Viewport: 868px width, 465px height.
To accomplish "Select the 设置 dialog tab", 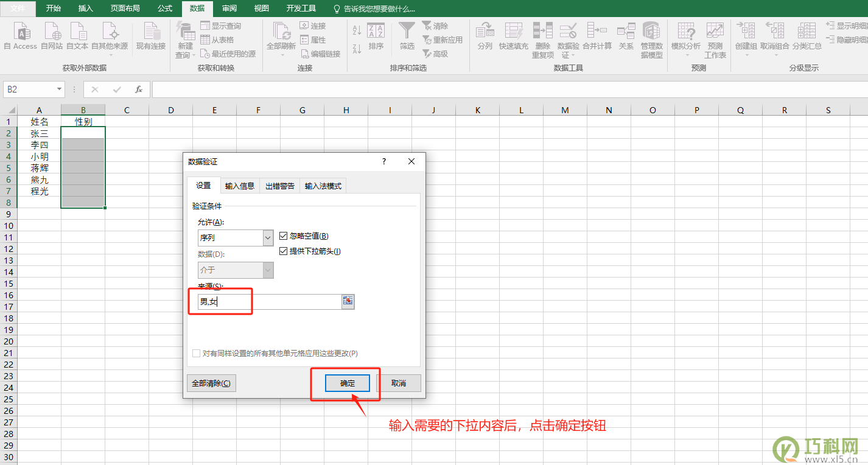I will click(x=203, y=185).
